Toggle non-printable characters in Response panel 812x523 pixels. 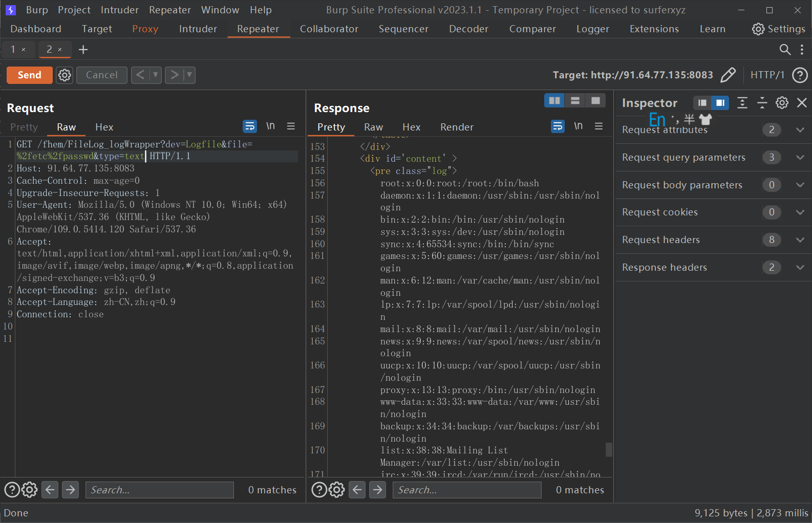pos(578,126)
